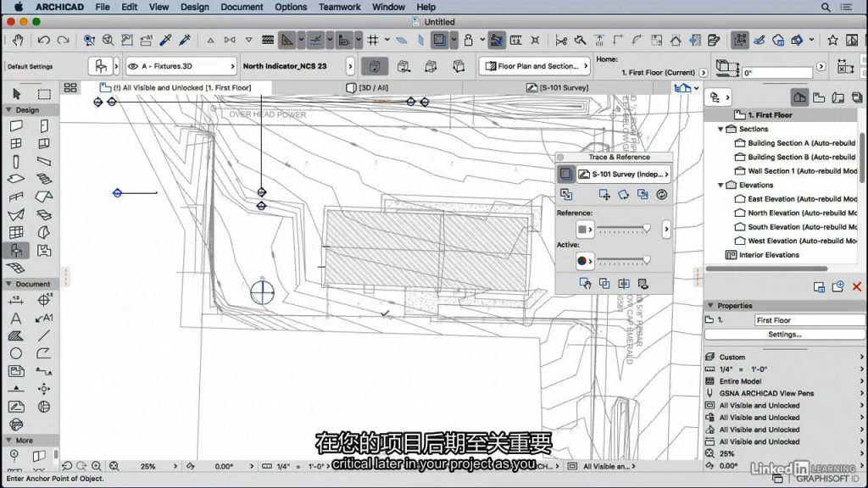Select the Door tool
The image size is (868, 488).
pyautogui.click(x=44, y=126)
